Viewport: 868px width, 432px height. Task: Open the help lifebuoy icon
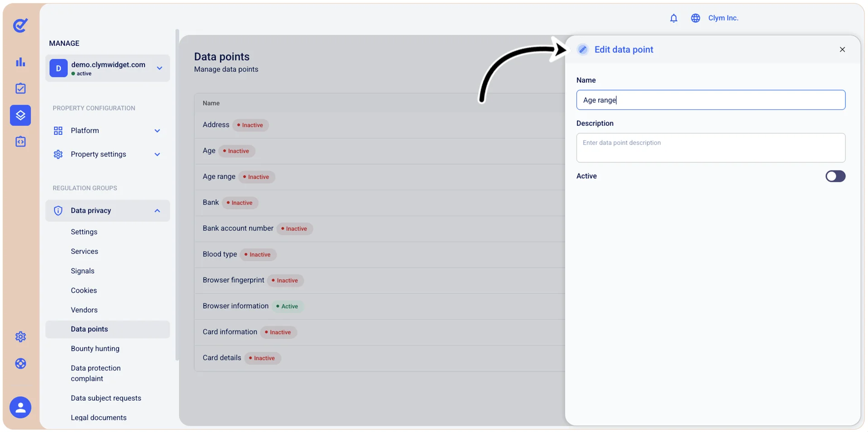20,363
